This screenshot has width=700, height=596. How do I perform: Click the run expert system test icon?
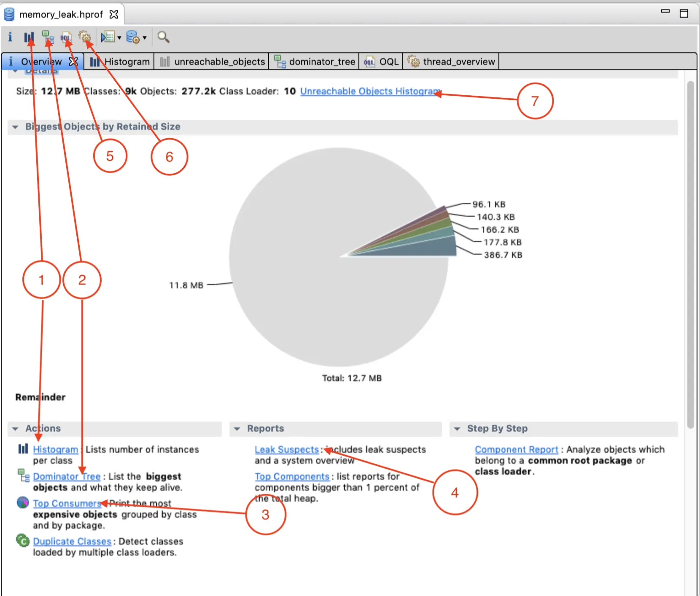pyautogui.click(x=108, y=37)
